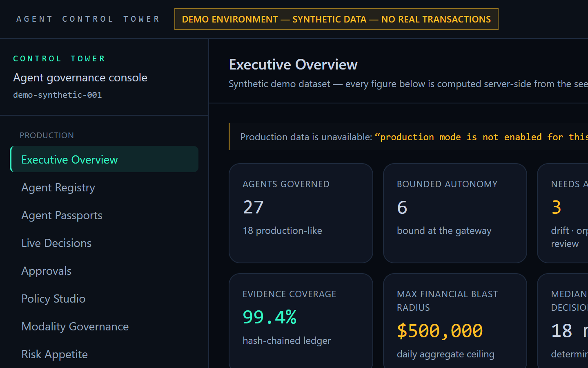Click the agents governed value 27
Image resolution: width=588 pixels, height=368 pixels.
click(x=253, y=207)
